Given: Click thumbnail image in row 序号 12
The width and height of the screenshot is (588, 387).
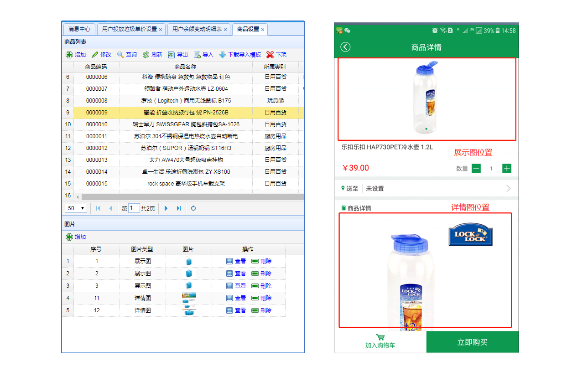Looking at the screenshot, I should [x=189, y=310].
